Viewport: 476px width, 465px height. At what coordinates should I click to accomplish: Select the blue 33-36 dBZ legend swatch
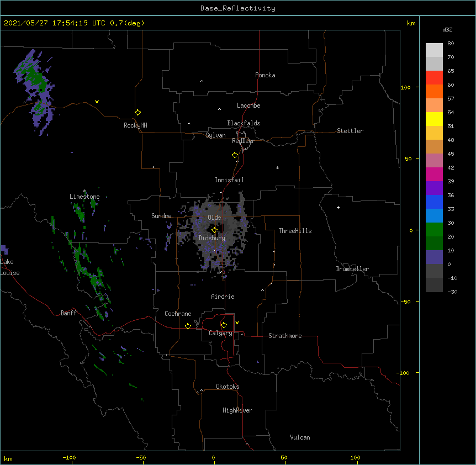click(x=434, y=202)
